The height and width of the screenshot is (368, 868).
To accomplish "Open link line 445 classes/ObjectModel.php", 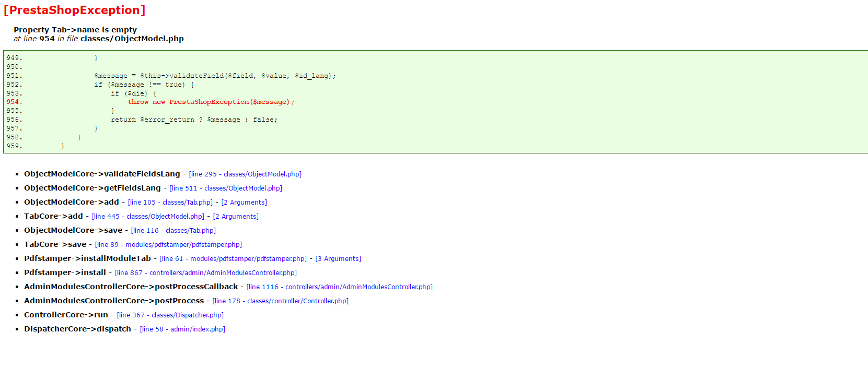I will pos(148,217).
